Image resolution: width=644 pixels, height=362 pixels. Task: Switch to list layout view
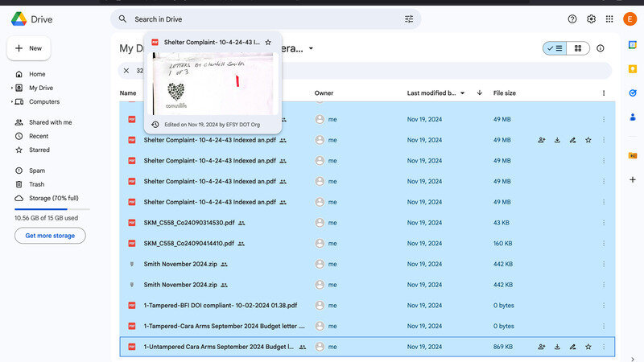point(555,48)
